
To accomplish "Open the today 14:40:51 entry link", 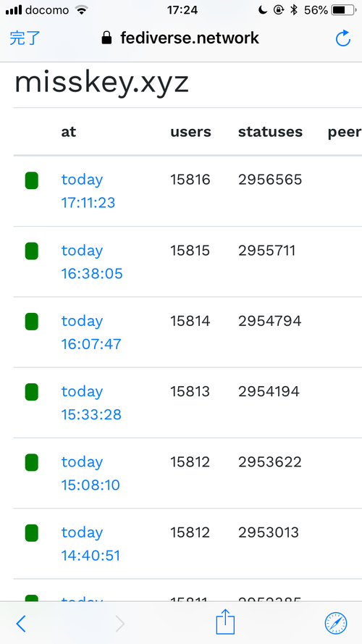I will pyautogui.click(x=90, y=544).
